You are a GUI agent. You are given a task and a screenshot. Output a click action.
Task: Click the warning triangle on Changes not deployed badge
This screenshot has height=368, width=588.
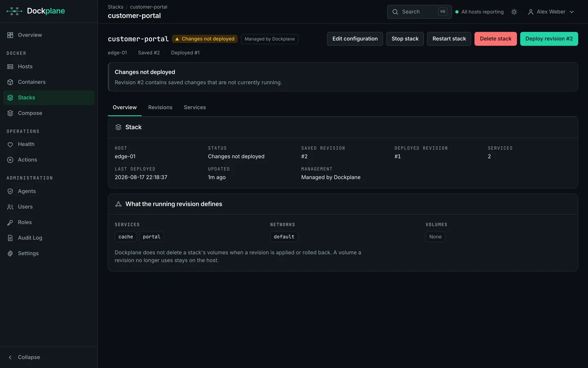(x=177, y=39)
